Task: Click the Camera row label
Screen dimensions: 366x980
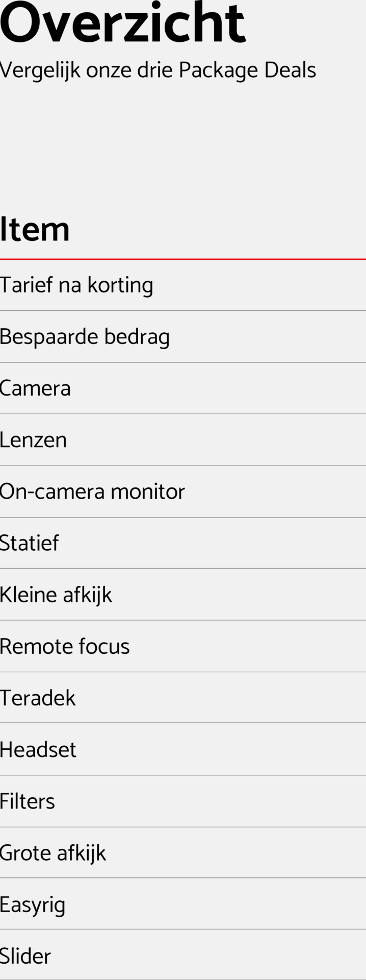Action: coord(35,388)
